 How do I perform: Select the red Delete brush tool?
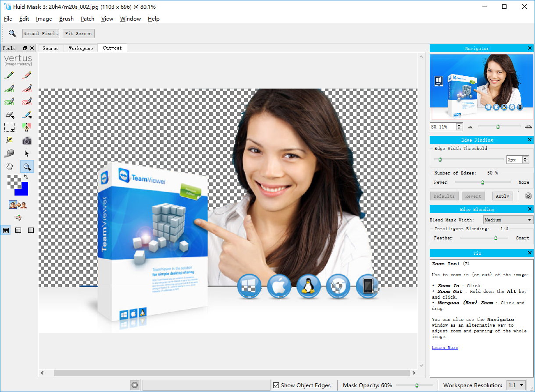point(27,75)
